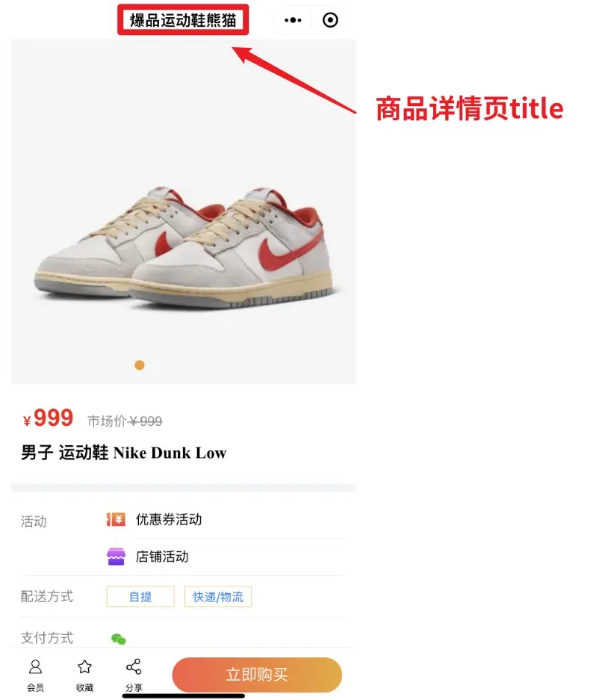
Task: Choose 快递/物流 delivery option
Action: (x=218, y=596)
